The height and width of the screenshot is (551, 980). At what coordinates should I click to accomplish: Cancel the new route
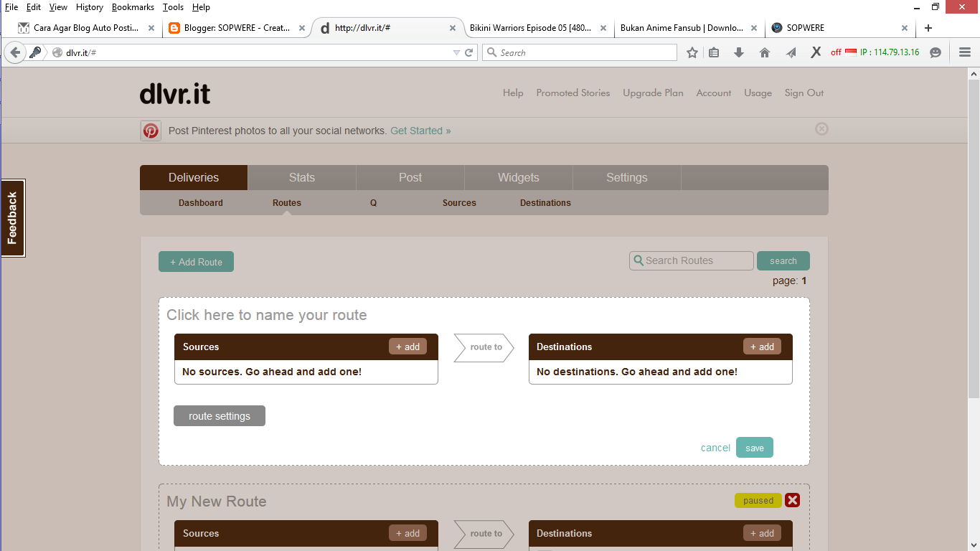pyautogui.click(x=715, y=448)
